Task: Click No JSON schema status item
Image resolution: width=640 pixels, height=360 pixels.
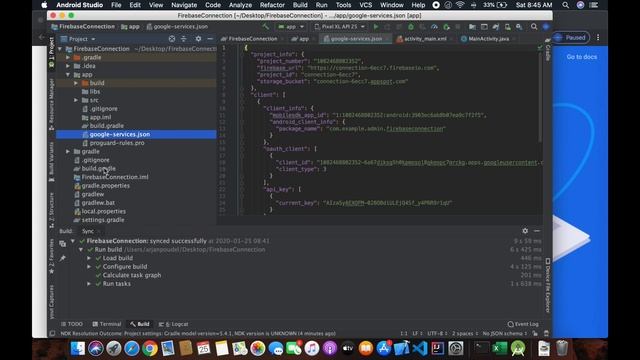Action: pyautogui.click(x=504, y=333)
